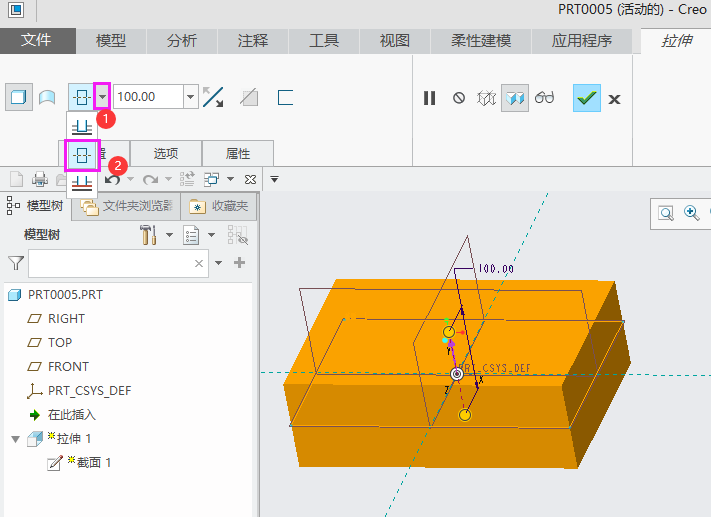711x517 pixels.
Task: Choose the symmetric depth option in dropdown list
Action: [82, 155]
